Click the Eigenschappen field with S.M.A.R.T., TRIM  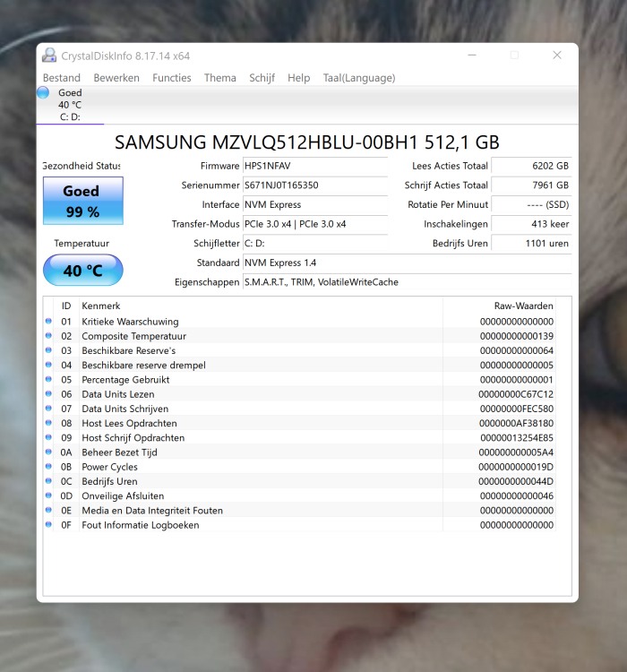(x=408, y=282)
